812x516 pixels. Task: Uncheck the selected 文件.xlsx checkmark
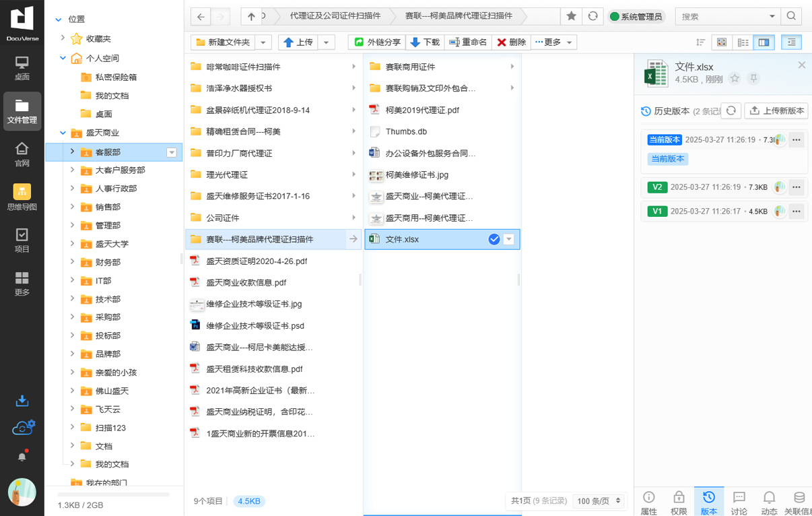point(494,239)
